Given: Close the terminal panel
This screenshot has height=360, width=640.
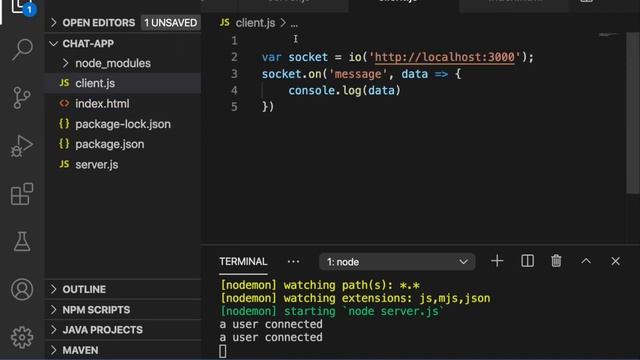Looking at the screenshot, I should (x=615, y=261).
